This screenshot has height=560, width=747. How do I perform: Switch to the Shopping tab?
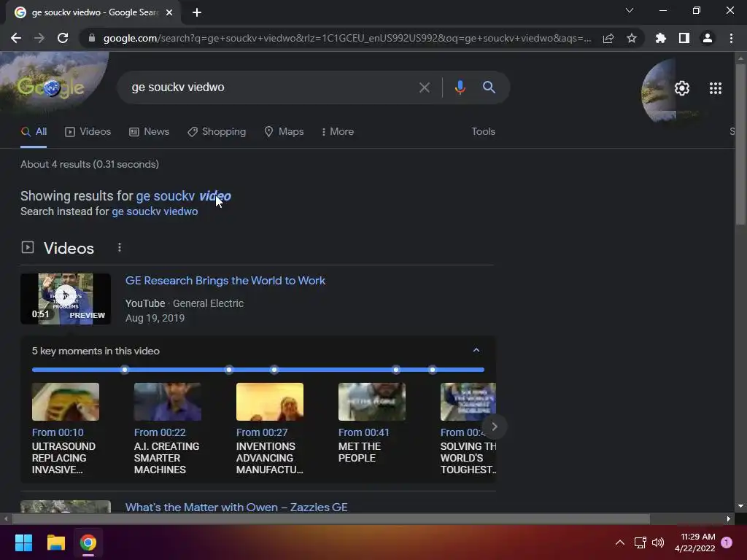click(x=217, y=131)
